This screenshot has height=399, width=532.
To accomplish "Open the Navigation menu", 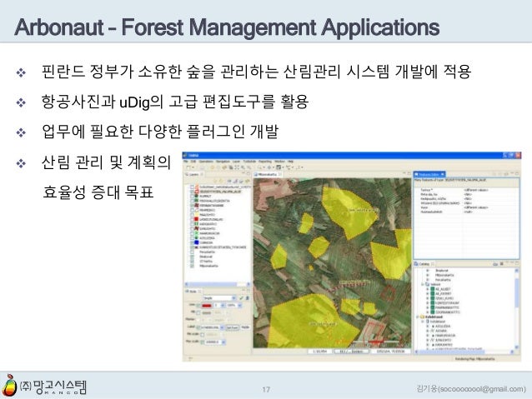I will [223, 162].
